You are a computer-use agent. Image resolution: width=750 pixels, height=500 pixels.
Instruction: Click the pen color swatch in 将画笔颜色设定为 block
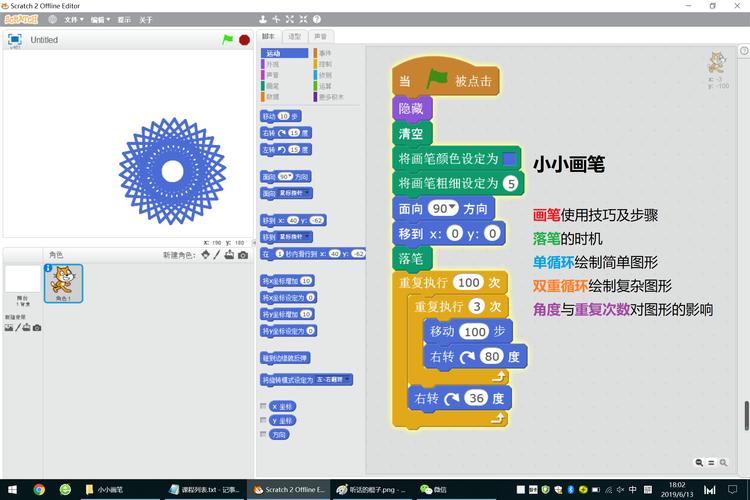510,158
